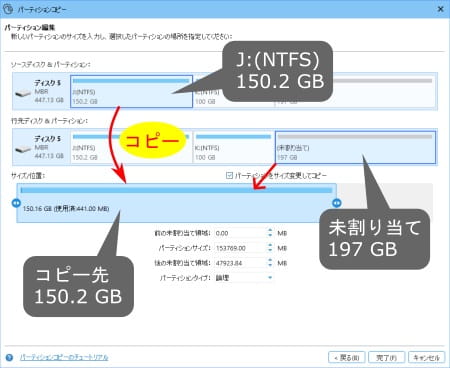Click the Cancel (キャンセル) button
This screenshot has width=450, height=368.
426,358
